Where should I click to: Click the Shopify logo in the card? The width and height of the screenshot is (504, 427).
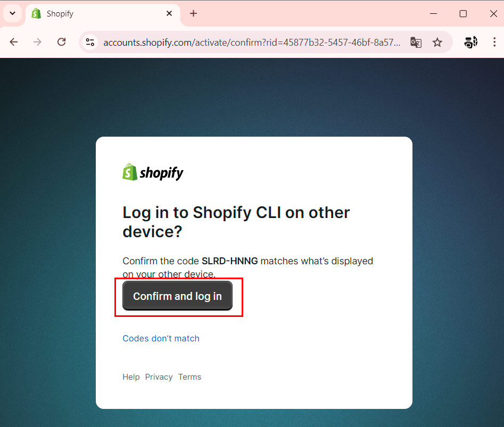153,172
